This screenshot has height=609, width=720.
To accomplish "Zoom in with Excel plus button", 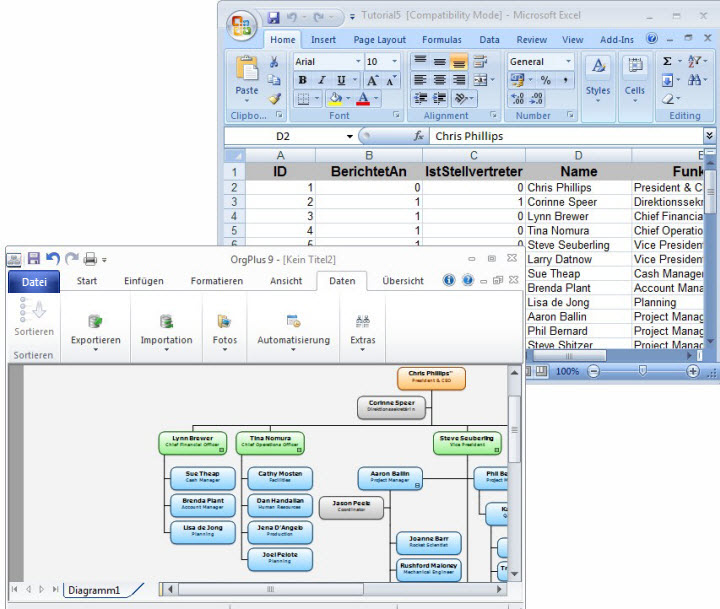I will (692, 371).
